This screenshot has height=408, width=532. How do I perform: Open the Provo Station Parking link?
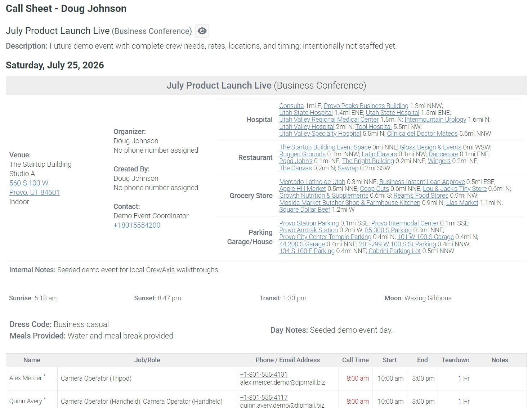click(x=309, y=223)
